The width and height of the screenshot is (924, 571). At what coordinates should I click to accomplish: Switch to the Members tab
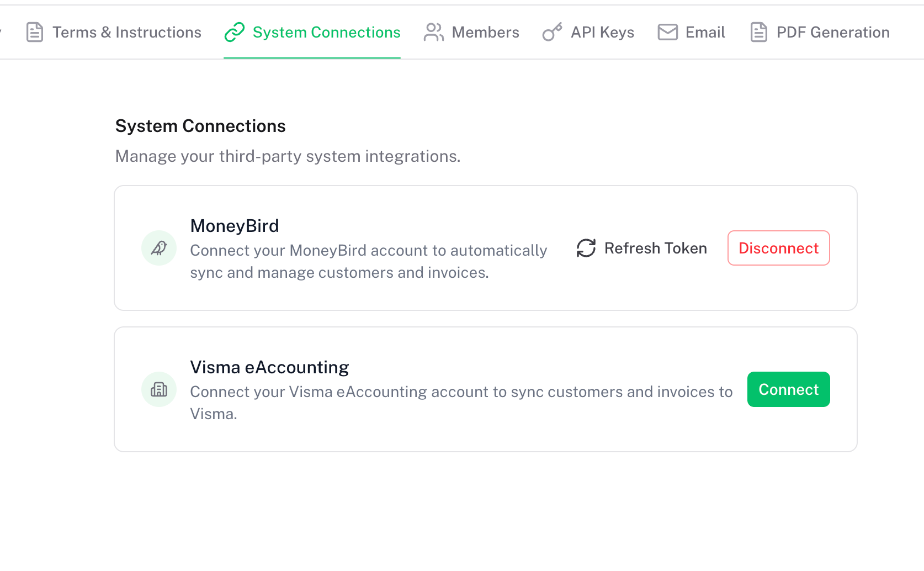point(471,33)
